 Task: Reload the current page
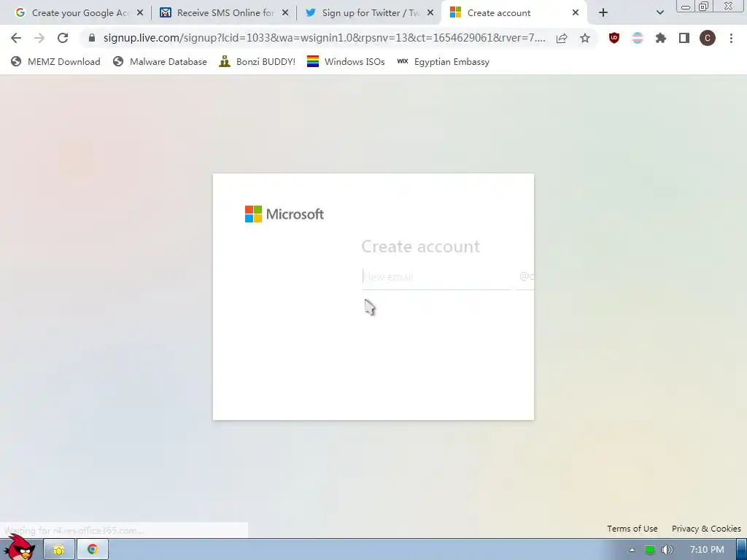[x=63, y=38]
